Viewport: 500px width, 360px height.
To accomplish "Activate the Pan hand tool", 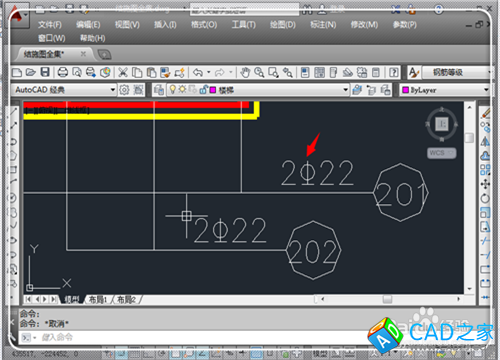I will pos(245,72).
